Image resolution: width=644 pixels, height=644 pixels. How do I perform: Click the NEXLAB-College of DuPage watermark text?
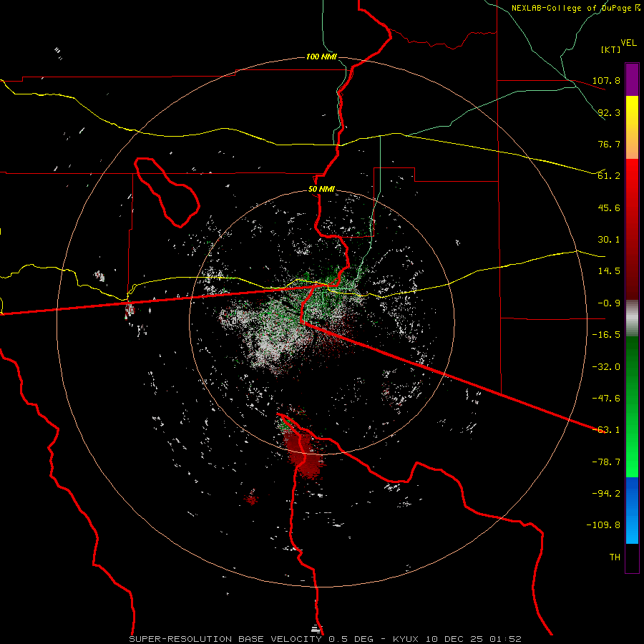(x=572, y=8)
